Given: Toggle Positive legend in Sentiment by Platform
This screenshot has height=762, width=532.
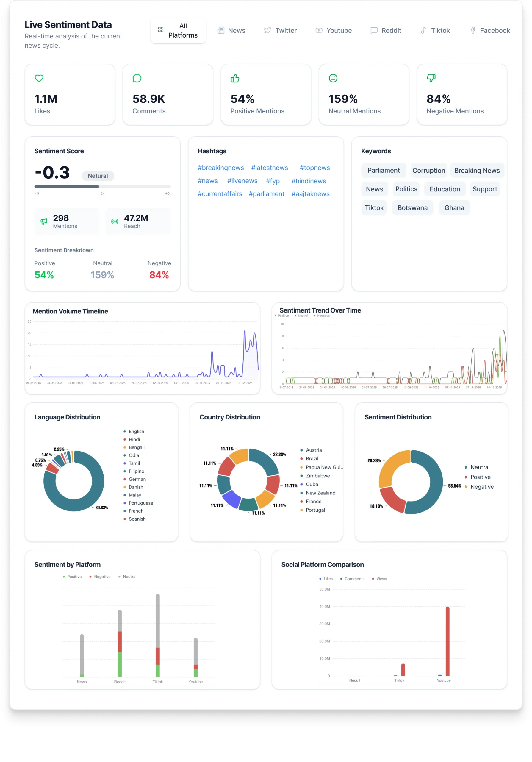Looking at the screenshot, I should point(72,577).
